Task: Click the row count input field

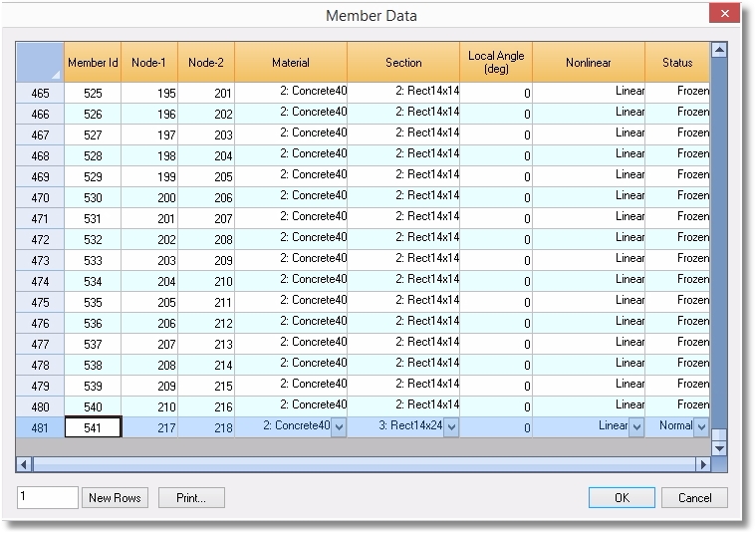Action: pyautogui.click(x=47, y=498)
